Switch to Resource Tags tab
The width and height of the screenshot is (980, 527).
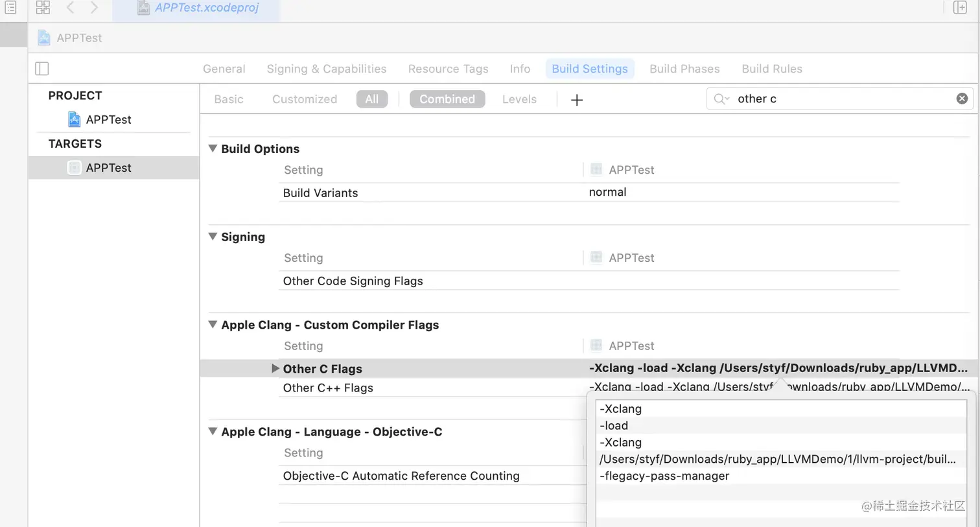coord(448,69)
